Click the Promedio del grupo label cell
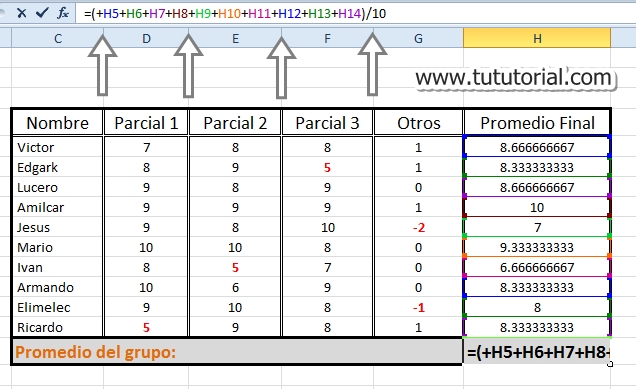 [x=237, y=352]
